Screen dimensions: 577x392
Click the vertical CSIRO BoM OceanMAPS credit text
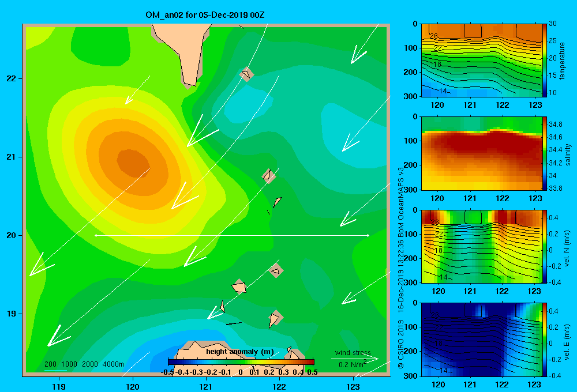pos(401,267)
